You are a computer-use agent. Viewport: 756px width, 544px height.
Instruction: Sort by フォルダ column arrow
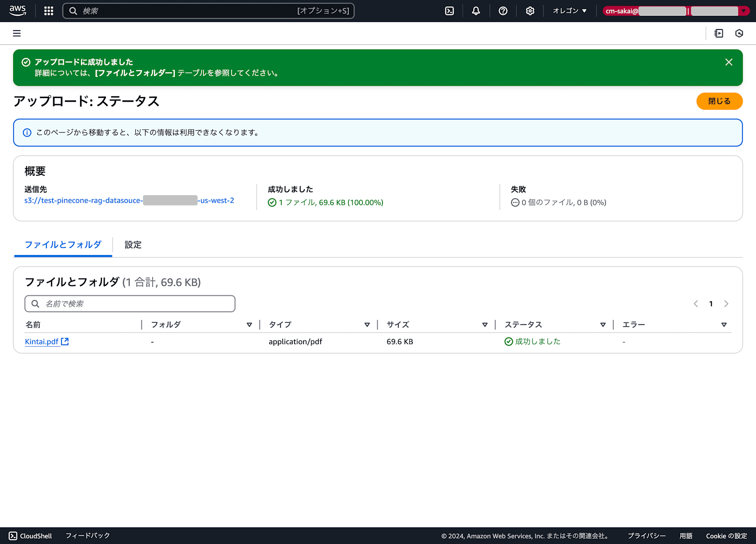click(x=249, y=325)
